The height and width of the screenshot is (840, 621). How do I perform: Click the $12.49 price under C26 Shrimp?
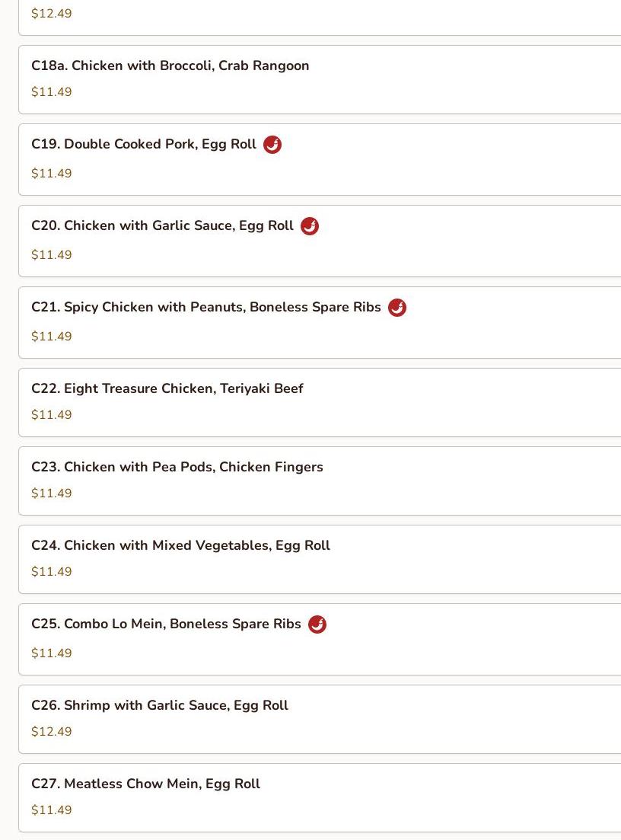tap(52, 732)
